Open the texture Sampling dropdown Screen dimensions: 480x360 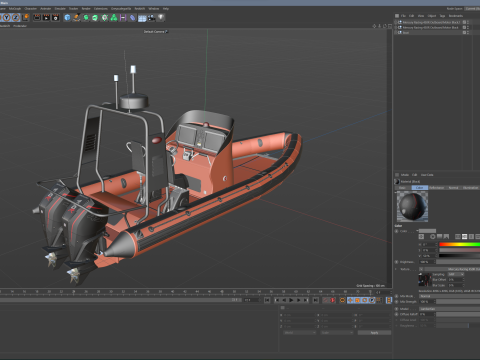(456, 274)
